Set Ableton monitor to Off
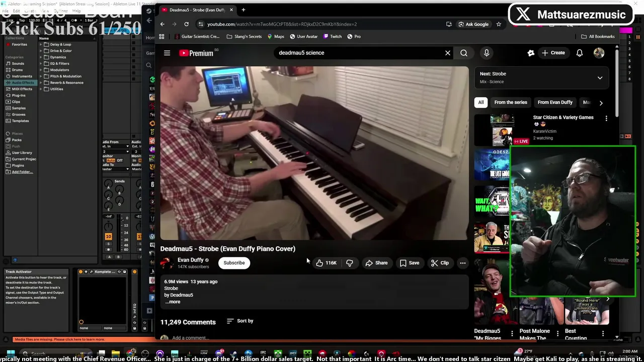Image resolution: width=644 pixels, height=362 pixels. 120,160
